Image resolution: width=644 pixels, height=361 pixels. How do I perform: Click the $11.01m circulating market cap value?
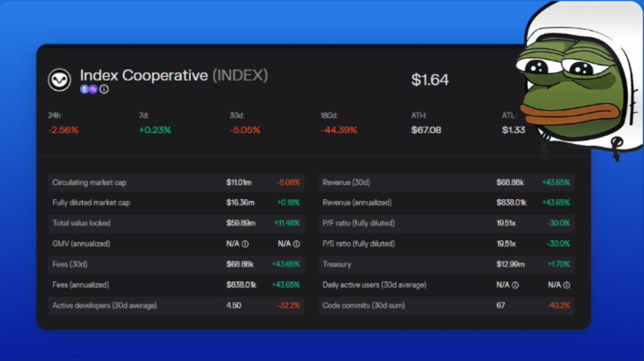[239, 183]
